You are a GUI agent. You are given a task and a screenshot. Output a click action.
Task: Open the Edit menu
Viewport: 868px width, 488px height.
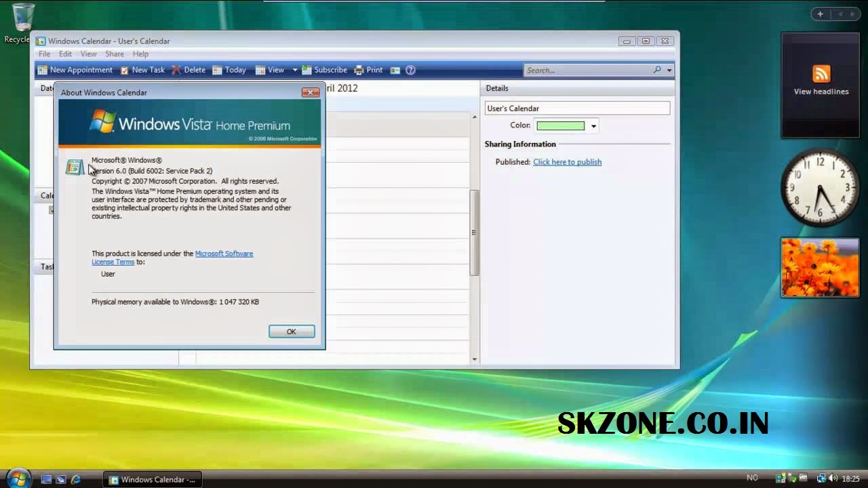(x=65, y=54)
